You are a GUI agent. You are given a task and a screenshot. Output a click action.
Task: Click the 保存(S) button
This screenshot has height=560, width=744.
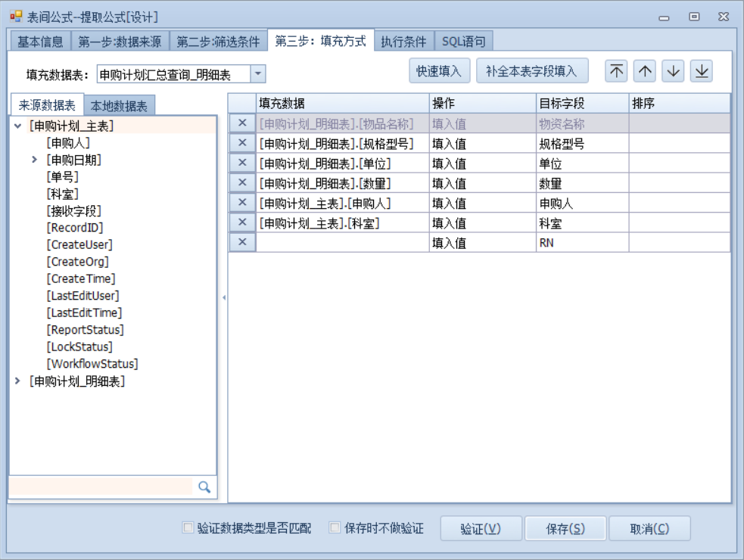(x=565, y=529)
